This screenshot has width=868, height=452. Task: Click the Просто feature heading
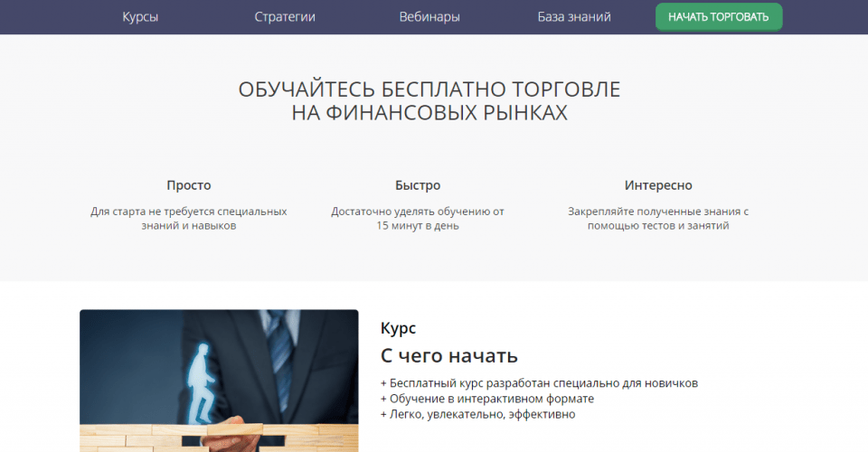pyautogui.click(x=189, y=185)
